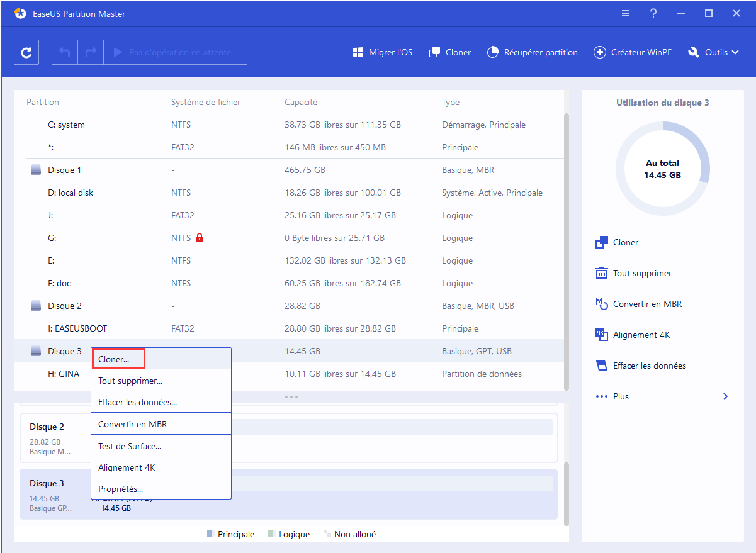The width and height of the screenshot is (756, 553).
Task: Click the three-dot splitter handle between panels
Action: point(291,397)
